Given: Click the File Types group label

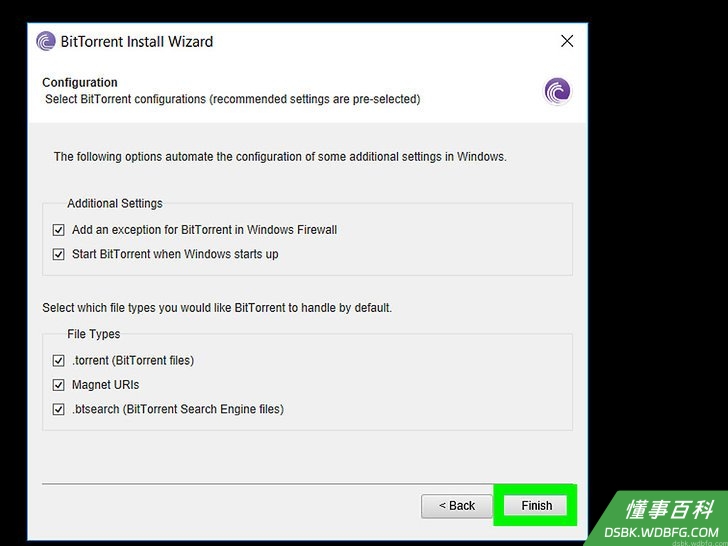Looking at the screenshot, I should point(93,334).
